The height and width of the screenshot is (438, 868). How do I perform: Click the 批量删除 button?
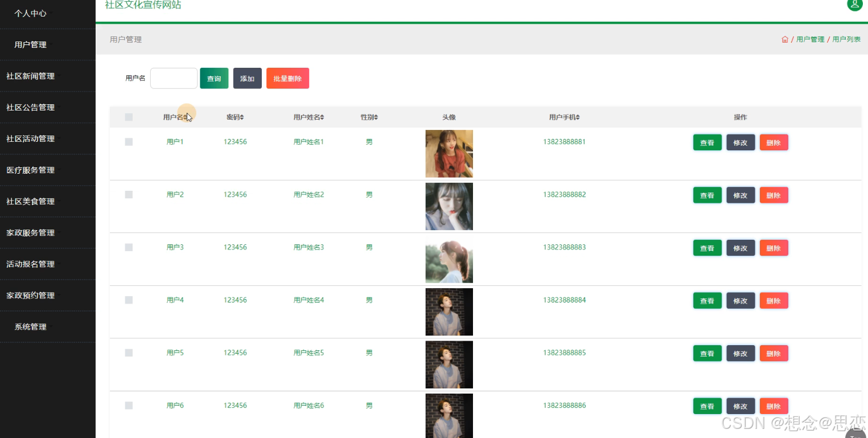[x=287, y=79]
